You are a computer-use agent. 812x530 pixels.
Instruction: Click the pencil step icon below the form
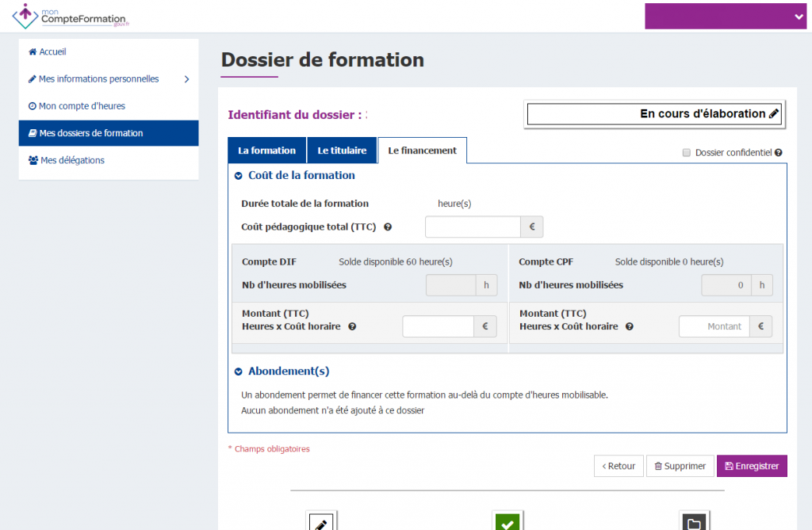coord(321,521)
